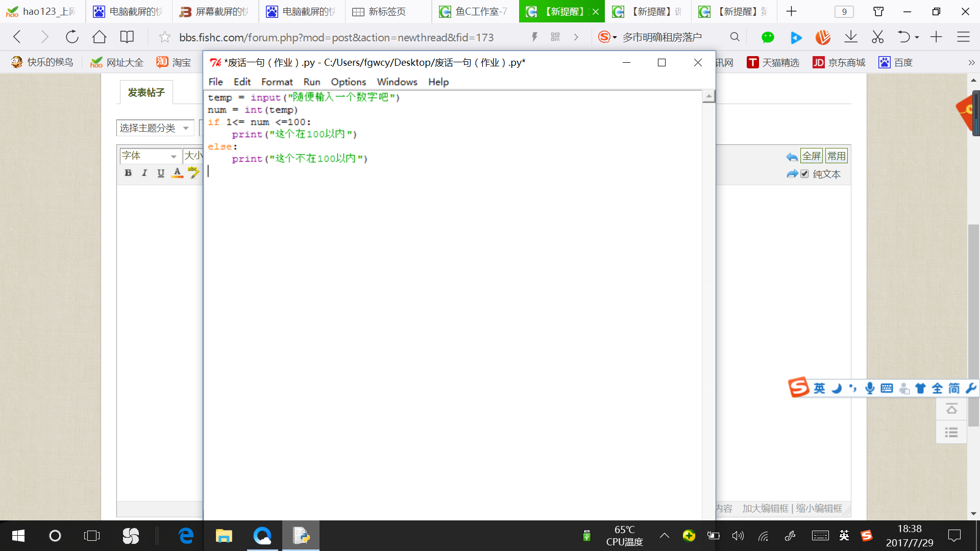Click the 加大编辑框 link
Image resolution: width=980 pixels, height=551 pixels.
point(765,508)
